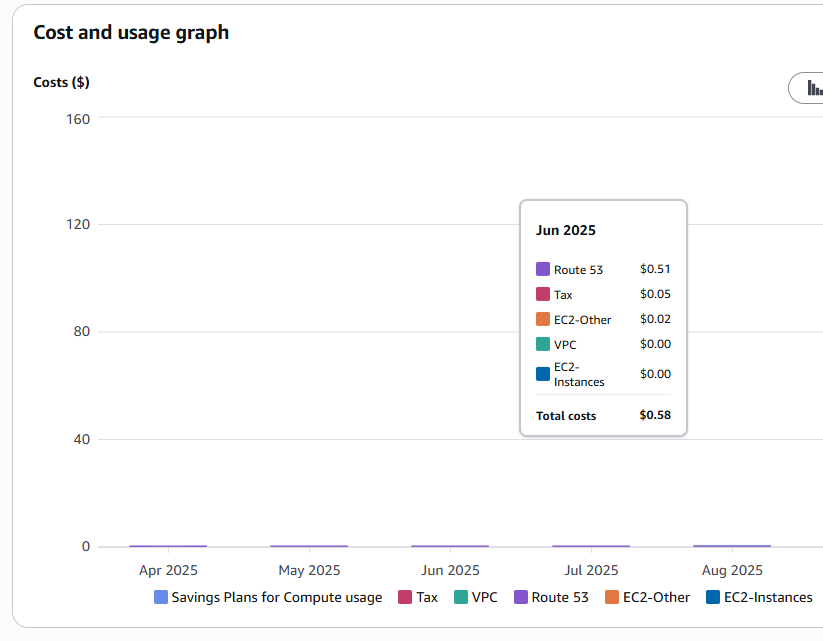Click the Savings Plans for Compute usage legend swatch
The image size is (823, 641).
coord(161,597)
